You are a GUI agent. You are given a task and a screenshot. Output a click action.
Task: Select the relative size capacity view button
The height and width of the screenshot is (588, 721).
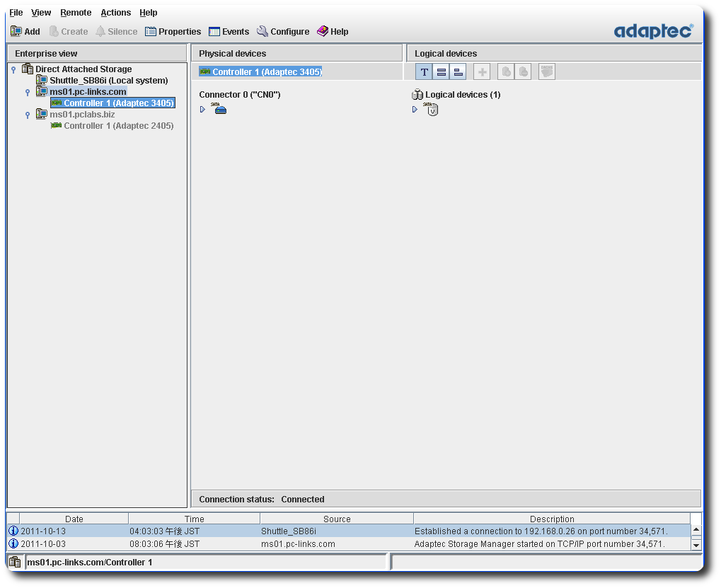pyautogui.click(x=458, y=71)
